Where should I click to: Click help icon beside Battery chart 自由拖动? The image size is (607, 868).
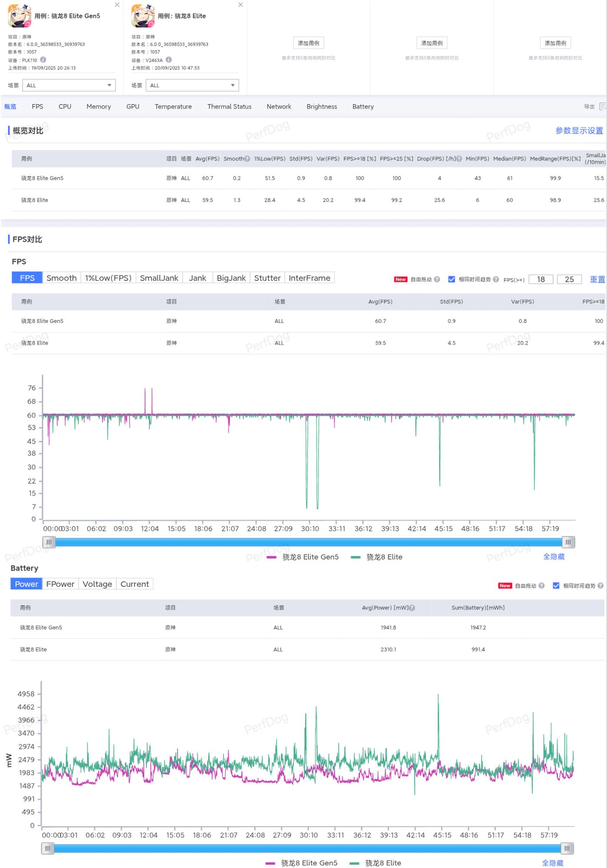pos(541,585)
